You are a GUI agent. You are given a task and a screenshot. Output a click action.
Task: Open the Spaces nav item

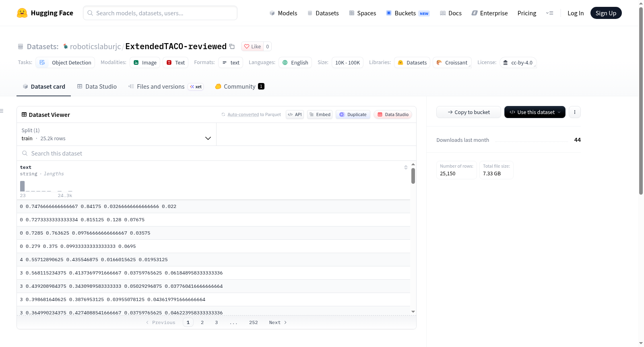[362, 13]
